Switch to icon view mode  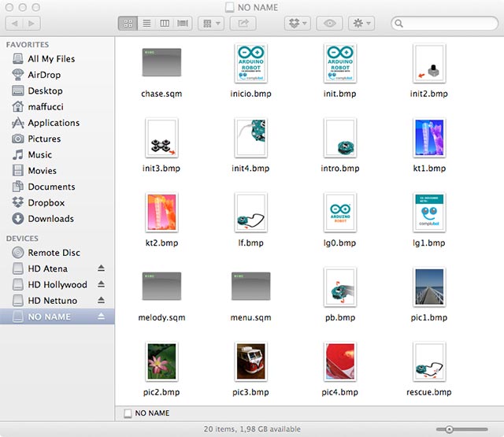128,24
